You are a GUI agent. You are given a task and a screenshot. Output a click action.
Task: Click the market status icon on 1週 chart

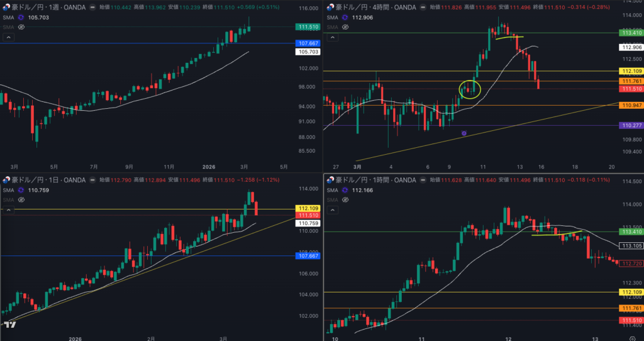click(93, 8)
